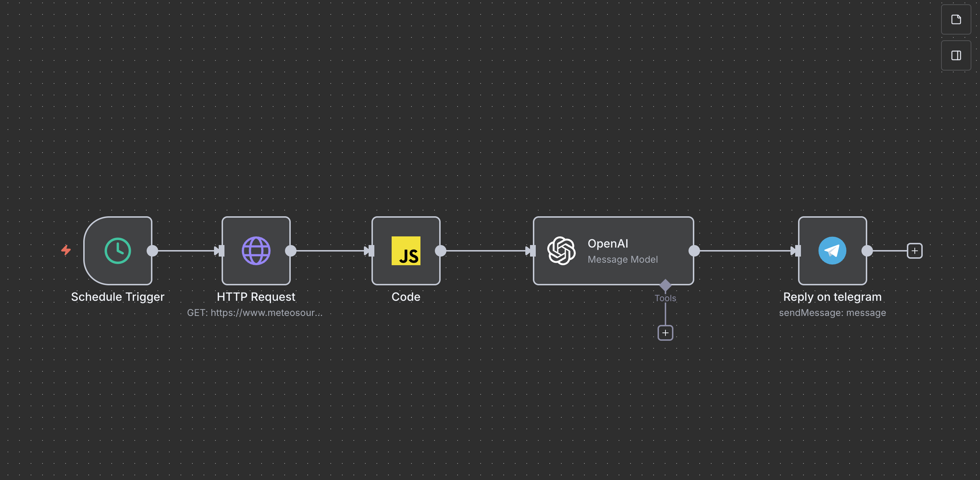Image resolution: width=980 pixels, height=480 pixels.
Task: Click HTTP Request output connector dot
Action: 291,251
